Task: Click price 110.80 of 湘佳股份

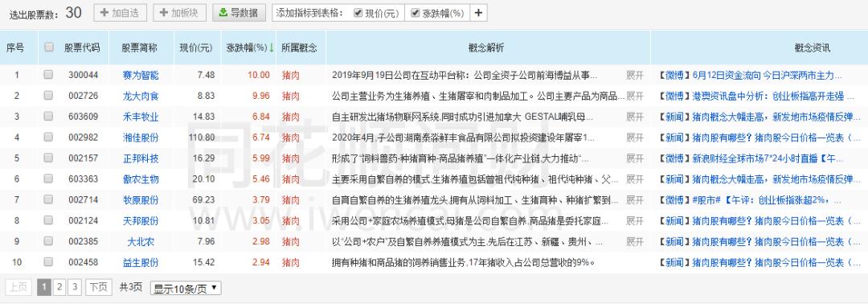Action: 202,138
